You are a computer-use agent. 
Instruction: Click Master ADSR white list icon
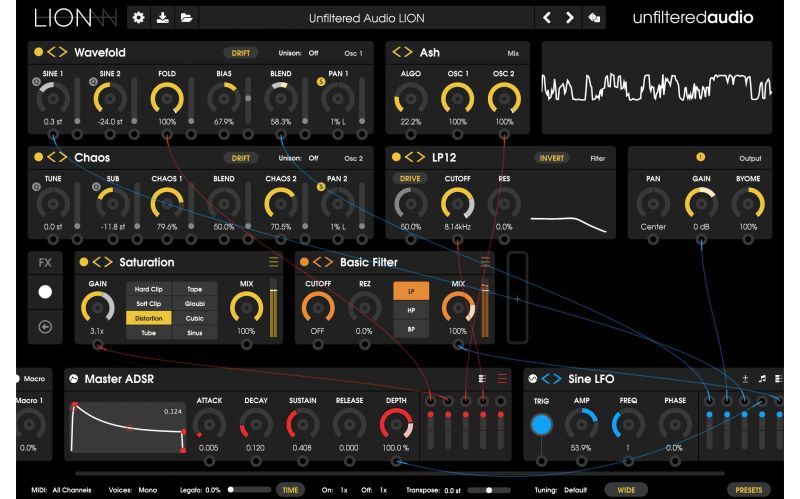pos(482,379)
